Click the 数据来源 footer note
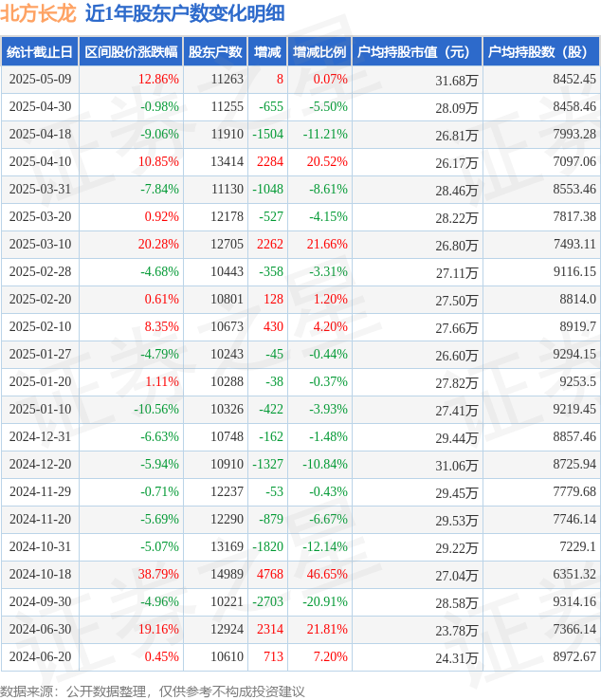 click(153, 692)
